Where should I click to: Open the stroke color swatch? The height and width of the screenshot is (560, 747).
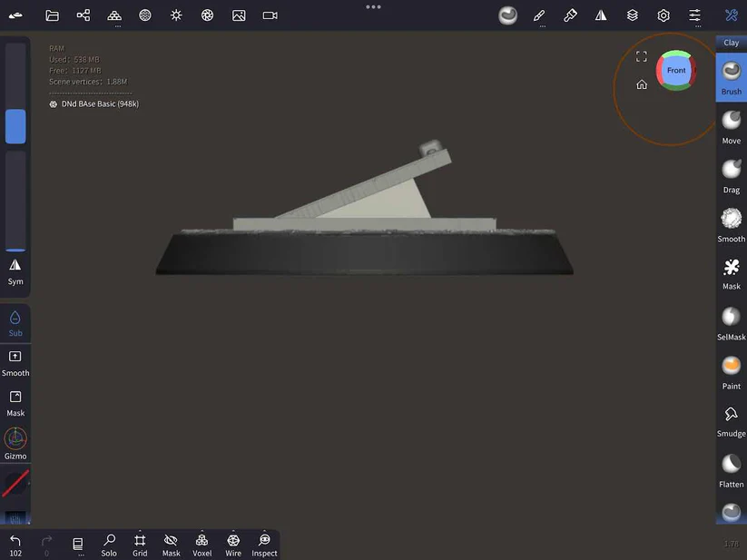click(x=15, y=484)
